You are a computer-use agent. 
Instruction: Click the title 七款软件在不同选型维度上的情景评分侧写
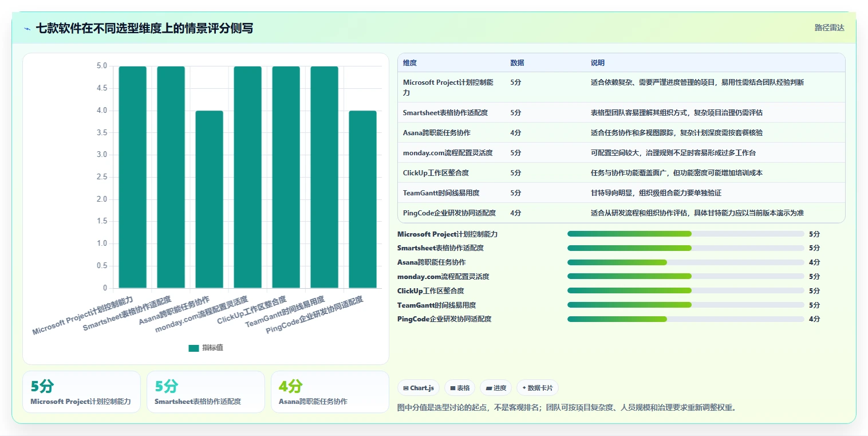[x=144, y=29]
